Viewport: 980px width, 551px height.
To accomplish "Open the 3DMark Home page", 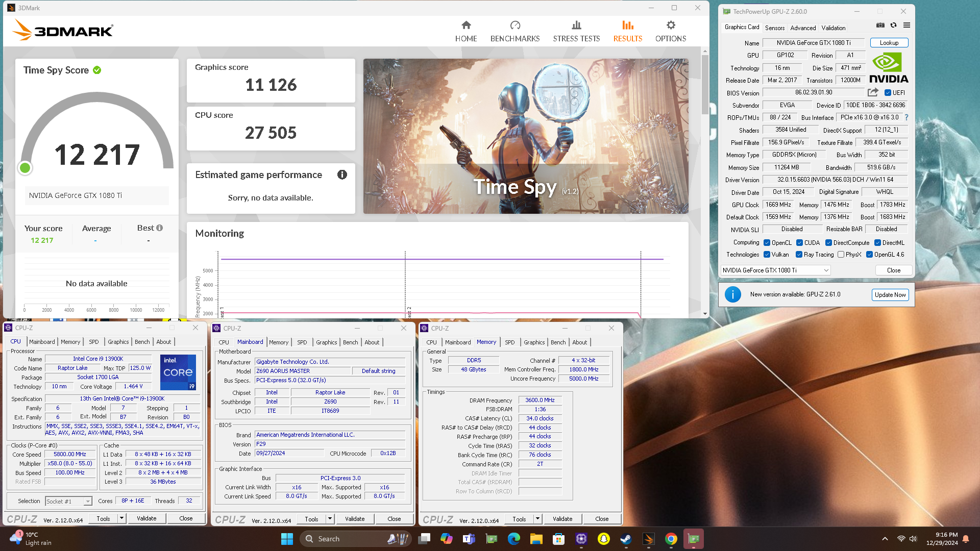I will 466,31.
